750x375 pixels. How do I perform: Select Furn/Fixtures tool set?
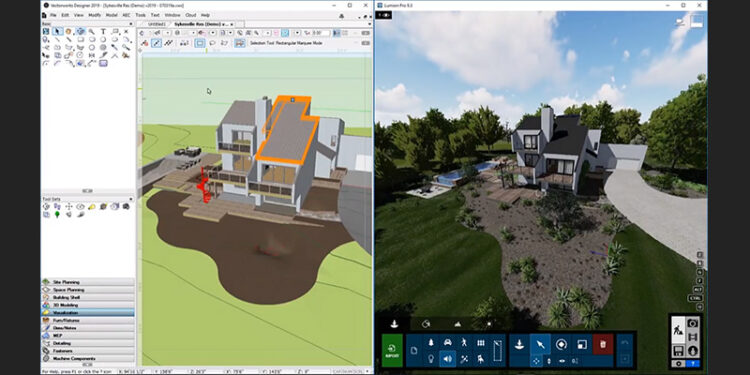(x=88, y=320)
